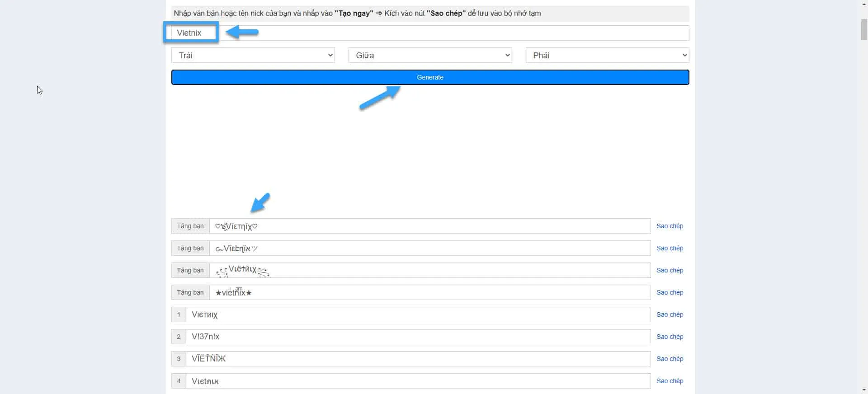Copy the third Tặng bạn styled name

coord(670,270)
